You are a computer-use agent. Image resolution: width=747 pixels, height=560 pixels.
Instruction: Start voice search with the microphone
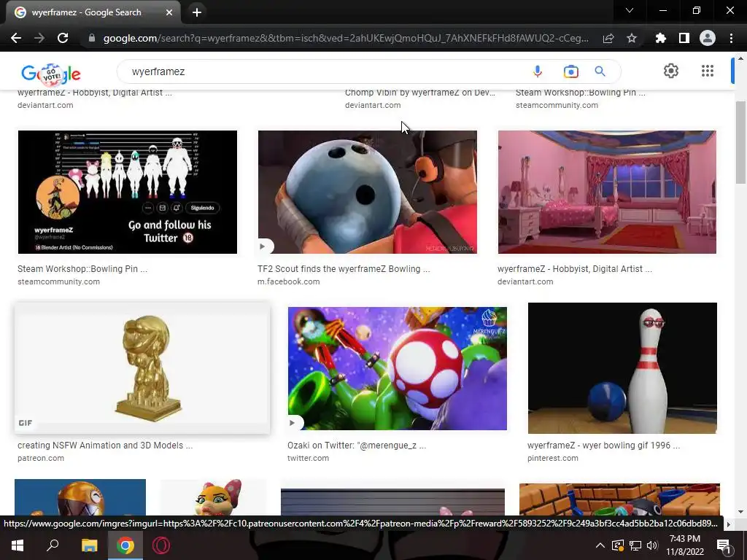(538, 71)
